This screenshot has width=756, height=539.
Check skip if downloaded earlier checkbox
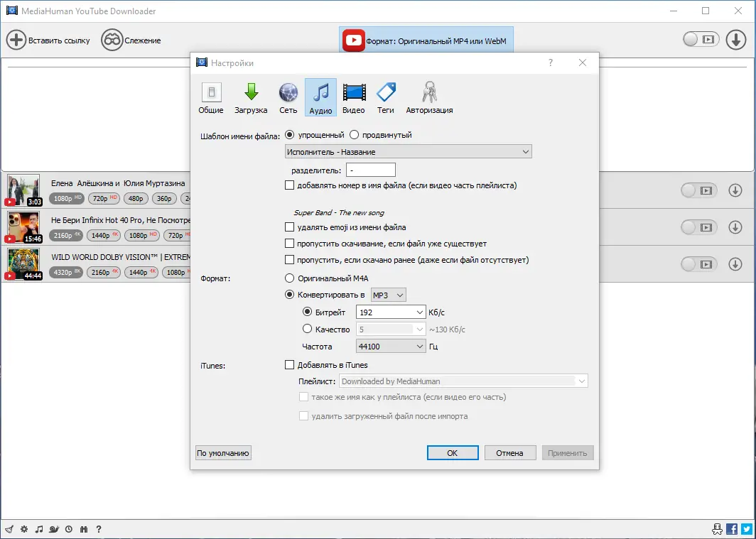click(x=289, y=260)
